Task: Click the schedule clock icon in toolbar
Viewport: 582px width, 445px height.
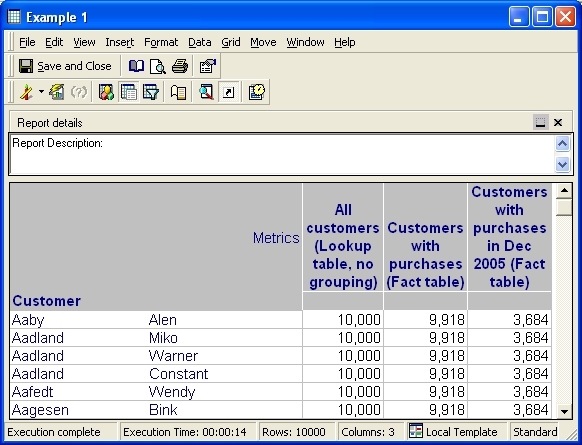Action: pos(256,92)
